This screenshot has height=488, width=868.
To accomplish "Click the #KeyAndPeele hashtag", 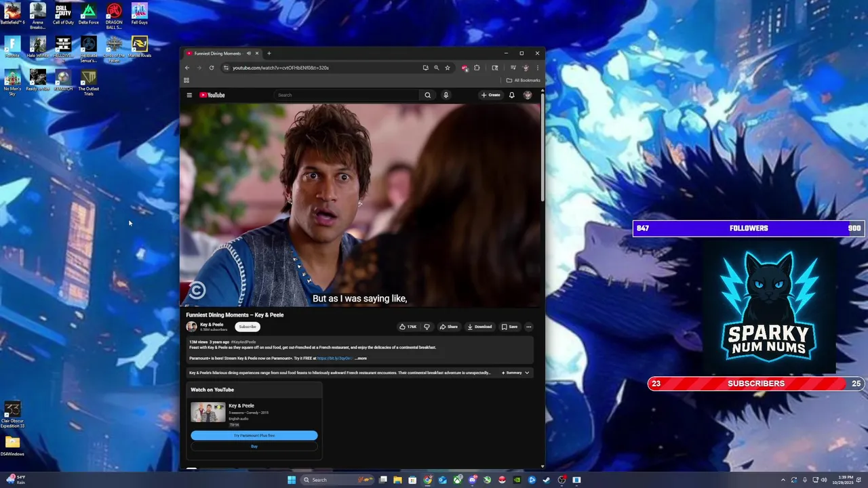I will click(x=243, y=342).
